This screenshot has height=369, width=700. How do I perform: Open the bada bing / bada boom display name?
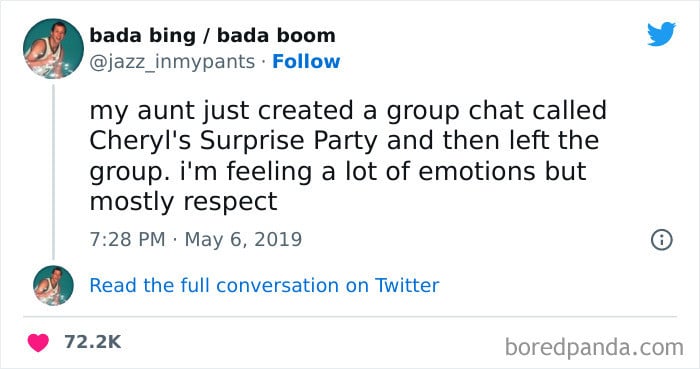tap(212, 35)
